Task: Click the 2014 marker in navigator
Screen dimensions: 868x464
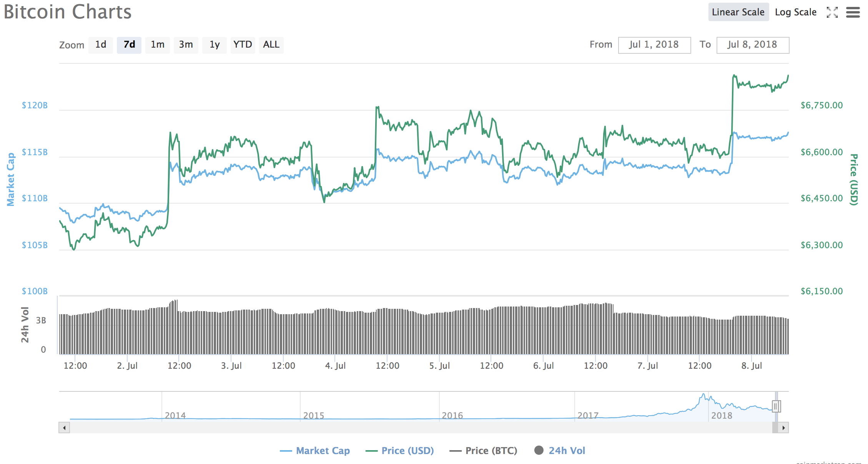Action: tap(175, 415)
